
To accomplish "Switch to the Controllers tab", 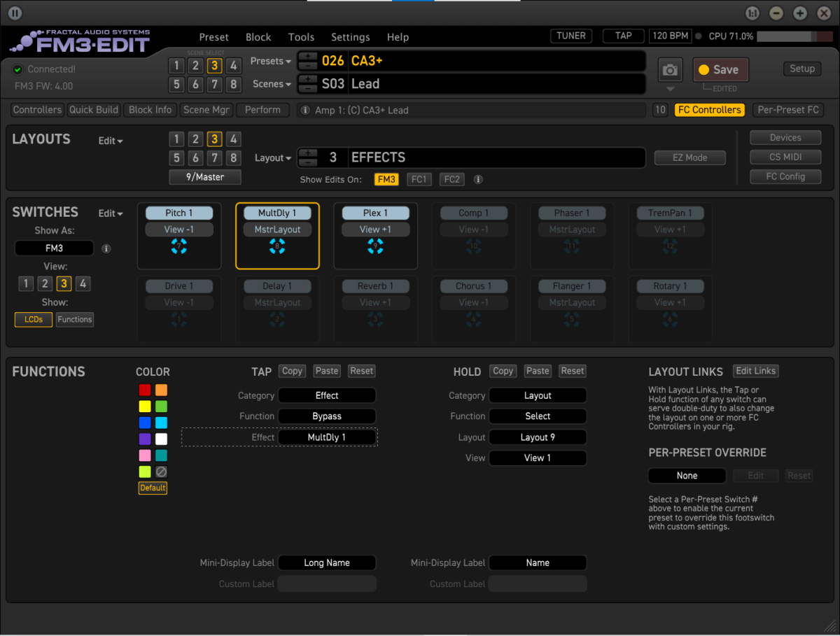I will [37, 110].
